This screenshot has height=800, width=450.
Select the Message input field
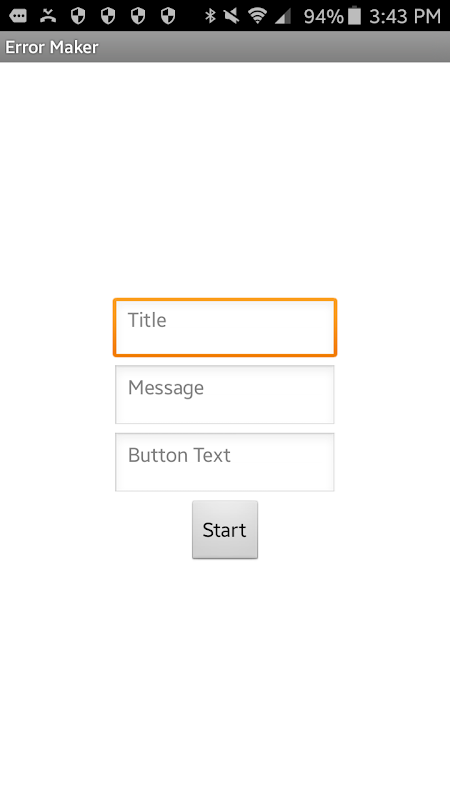[x=225, y=394]
